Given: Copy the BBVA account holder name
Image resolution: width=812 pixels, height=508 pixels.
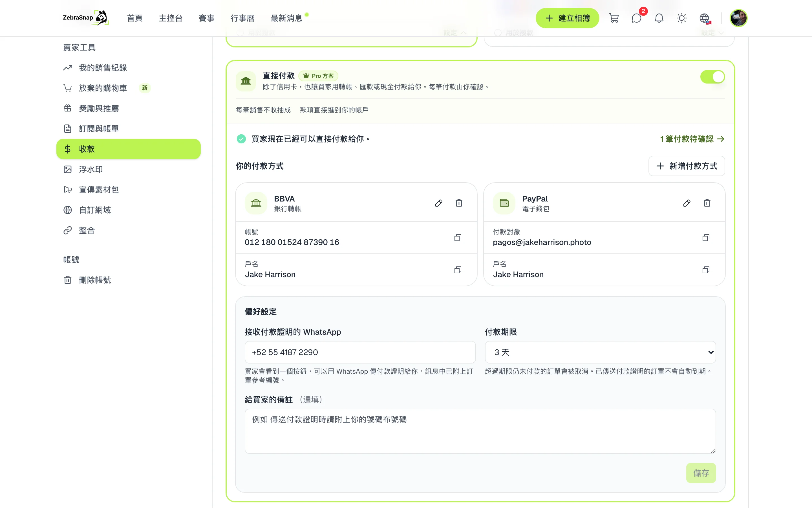Looking at the screenshot, I should tap(458, 270).
